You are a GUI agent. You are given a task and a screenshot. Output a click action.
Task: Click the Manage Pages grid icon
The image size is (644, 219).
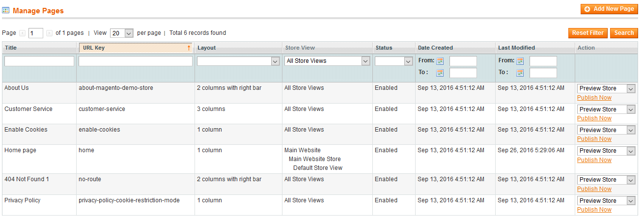(x=6, y=10)
